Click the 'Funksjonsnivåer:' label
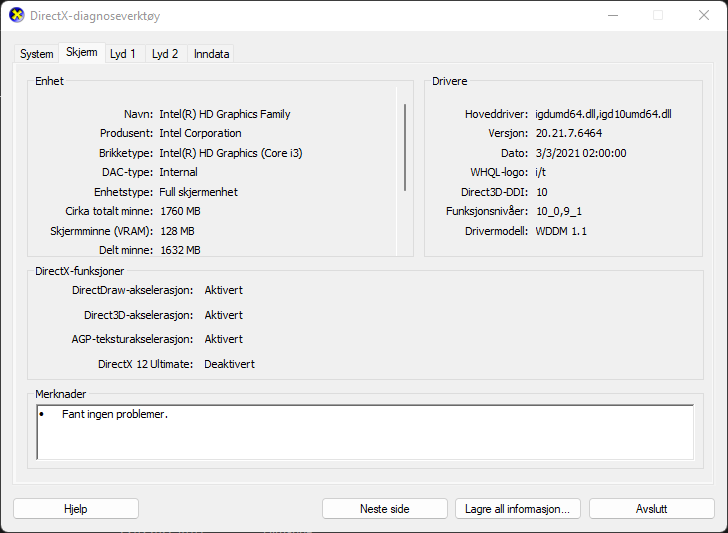 (487, 212)
